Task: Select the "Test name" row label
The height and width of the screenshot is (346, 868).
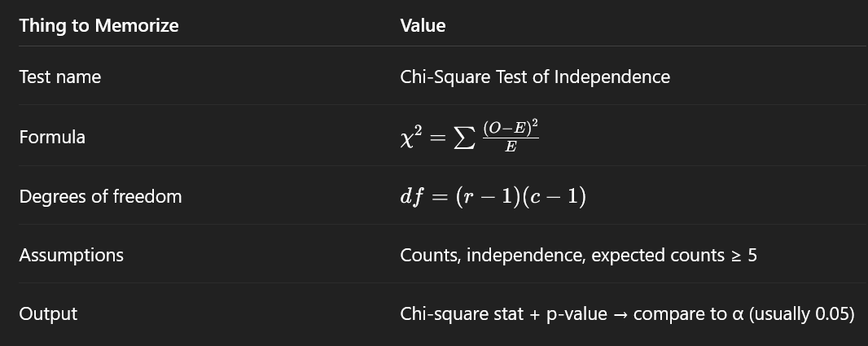Action: pyautogui.click(x=60, y=77)
